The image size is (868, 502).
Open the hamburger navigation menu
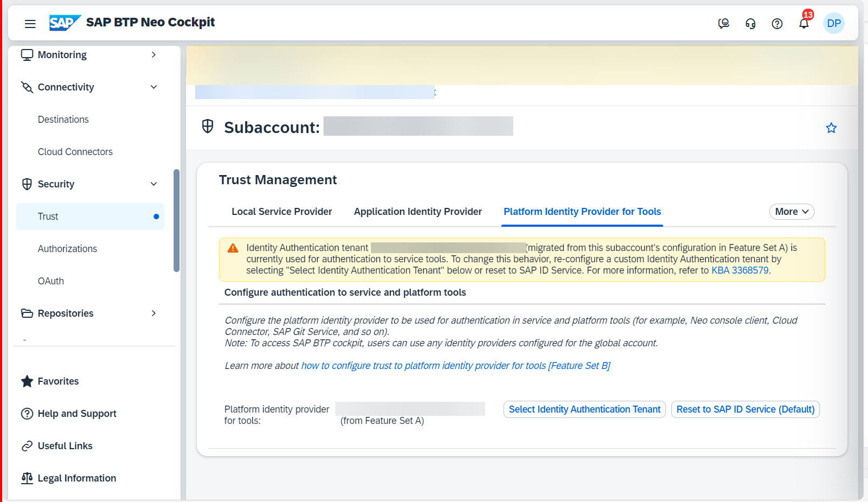(x=30, y=23)
